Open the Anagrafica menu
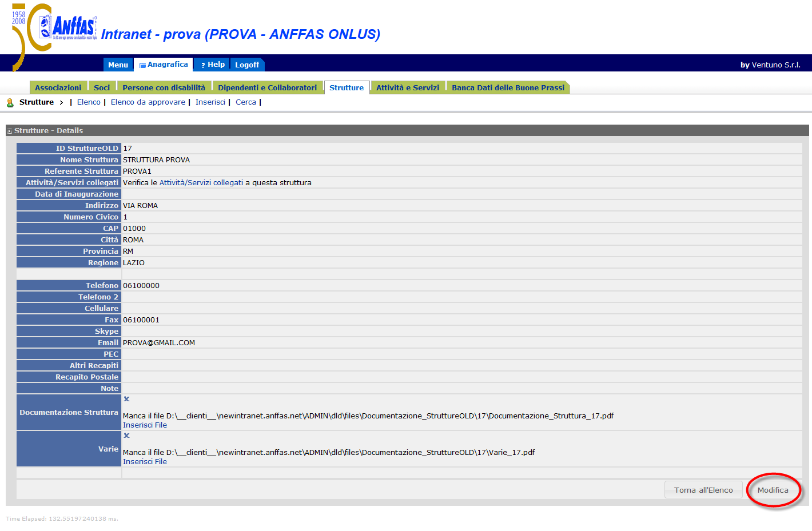Screen dimensions: 812x531 click(164, 65)
